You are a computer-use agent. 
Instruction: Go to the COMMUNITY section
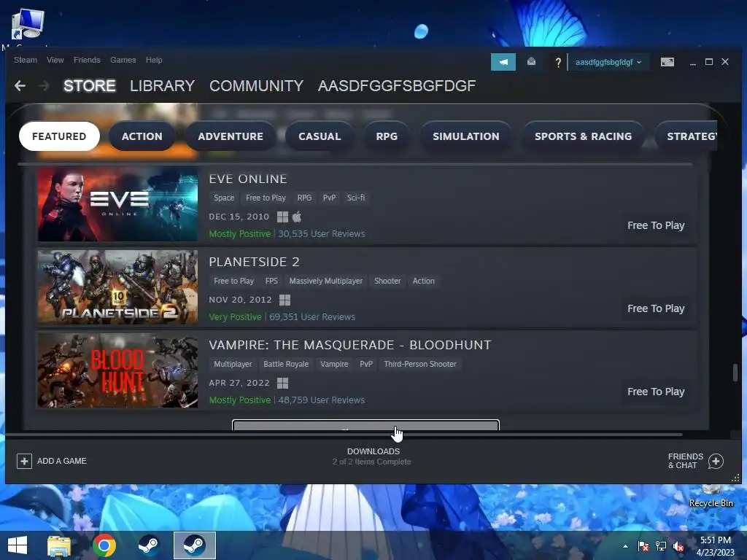(x=256, y=86)
